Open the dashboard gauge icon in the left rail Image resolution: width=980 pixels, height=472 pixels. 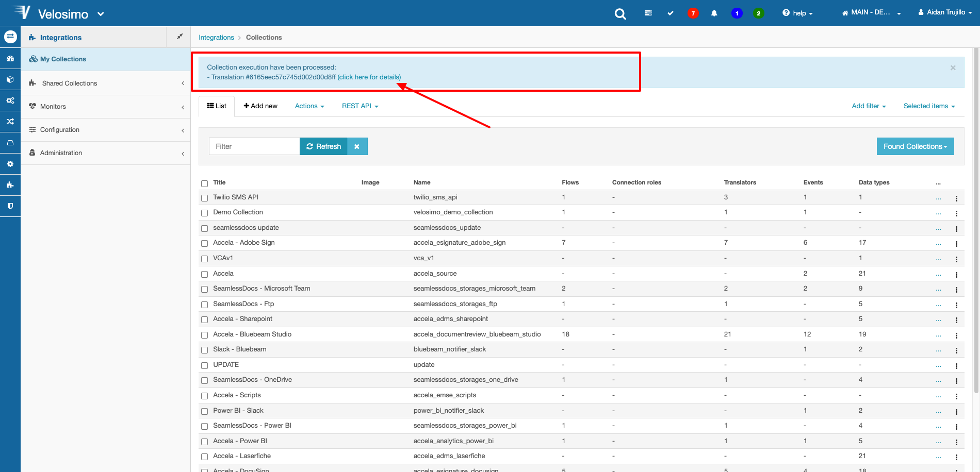click(x=10, y=59)
